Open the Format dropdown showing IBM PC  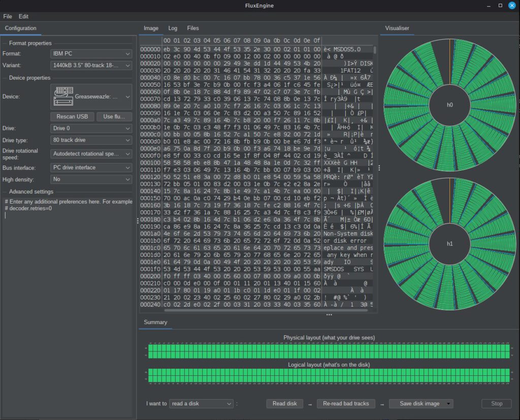pyautogui.click(x=91, y=53)
